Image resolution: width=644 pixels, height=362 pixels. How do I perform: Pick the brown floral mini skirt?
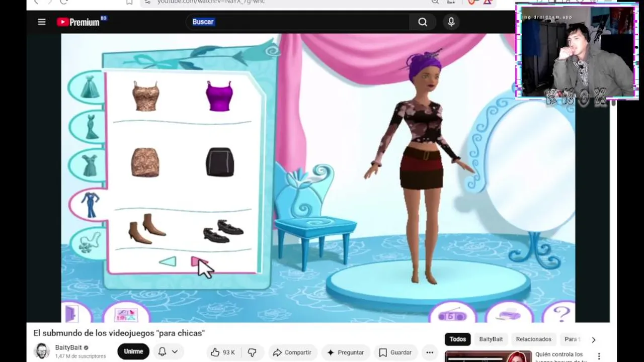point(145,162)
